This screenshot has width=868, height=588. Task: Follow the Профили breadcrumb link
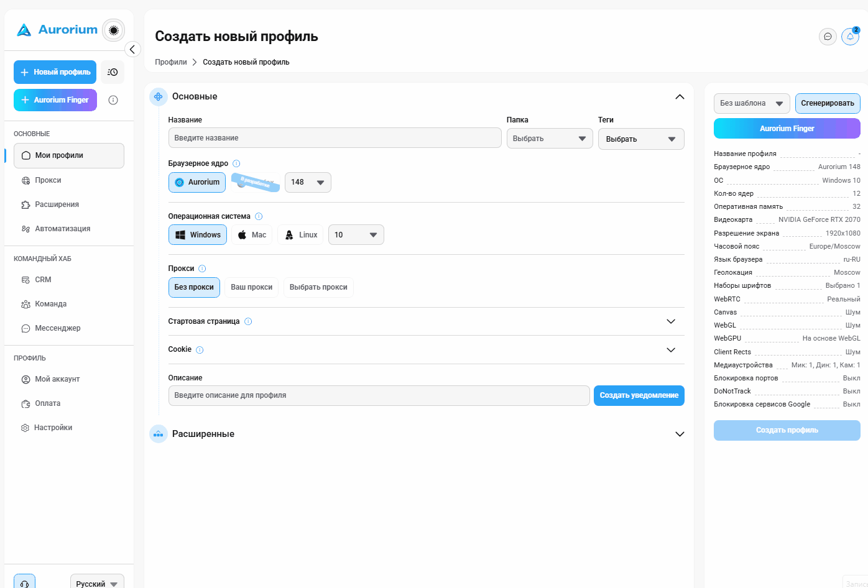point(171,62)
